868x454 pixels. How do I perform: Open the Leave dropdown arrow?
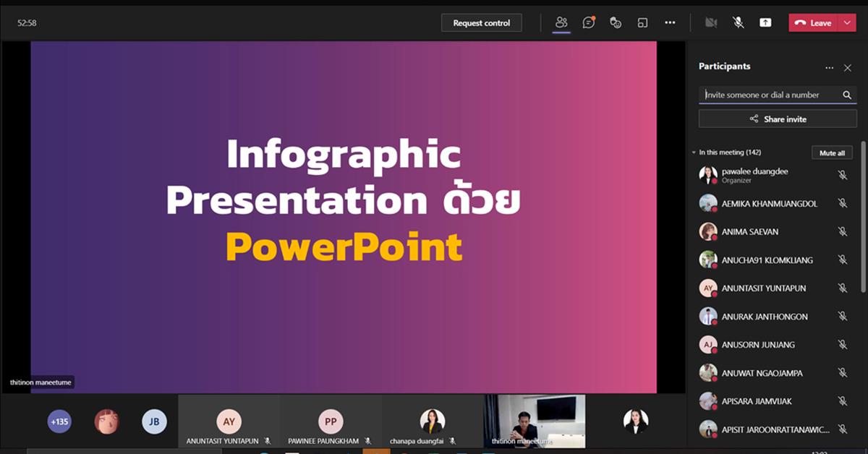(848, 22)
